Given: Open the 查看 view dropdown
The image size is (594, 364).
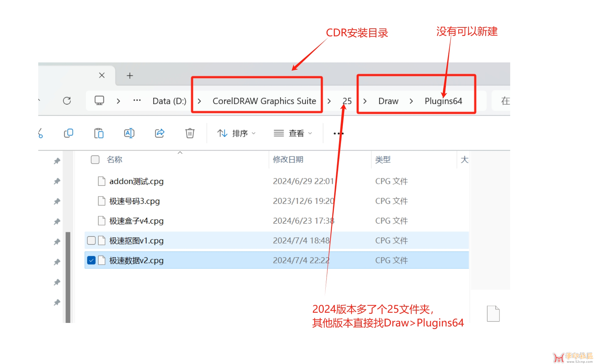Looking at the screenshot, I should point(293,133).
